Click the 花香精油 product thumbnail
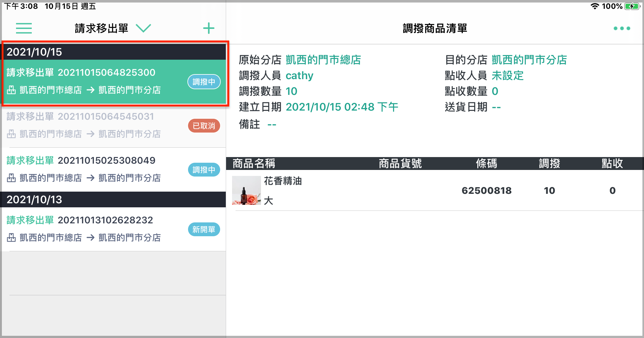This screenshot has width=644, height=338. click(x=246, y=190)
